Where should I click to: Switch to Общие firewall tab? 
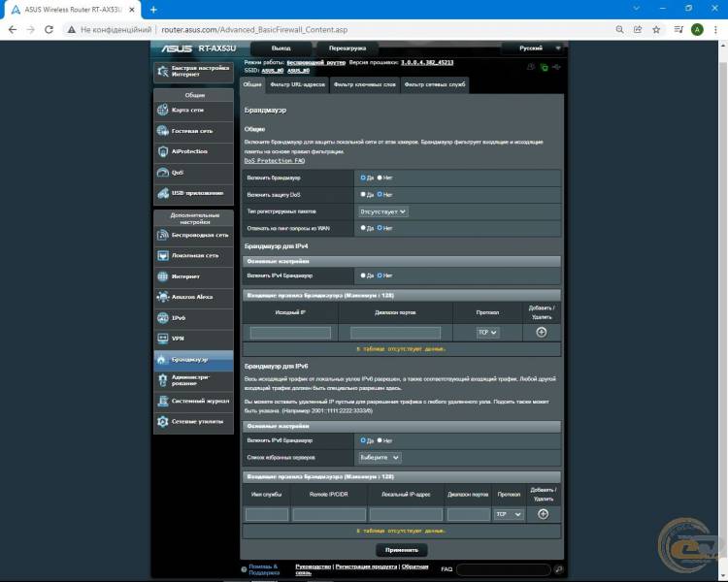coord(252,85)
